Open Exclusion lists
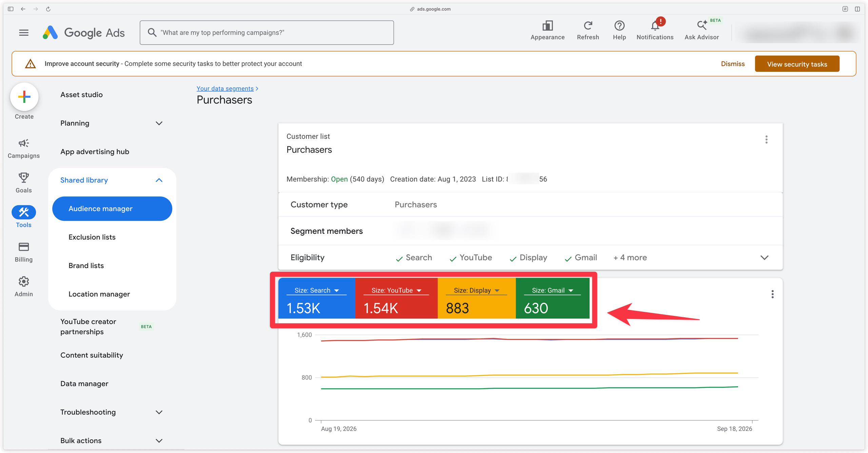 pos(92,237)
